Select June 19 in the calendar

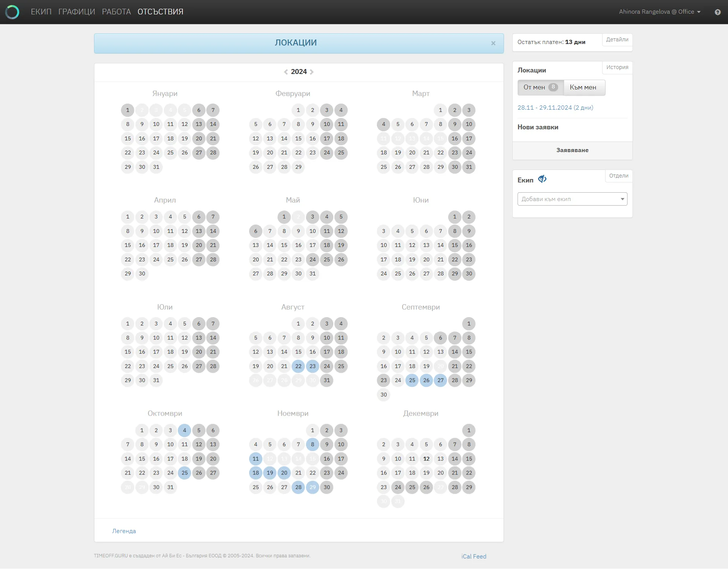pyautogui.click(x=412, y=260)
